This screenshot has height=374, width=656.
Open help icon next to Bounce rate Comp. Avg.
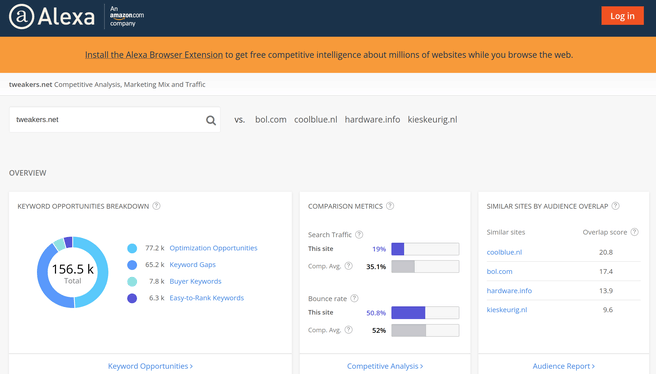tap(348, 330)
